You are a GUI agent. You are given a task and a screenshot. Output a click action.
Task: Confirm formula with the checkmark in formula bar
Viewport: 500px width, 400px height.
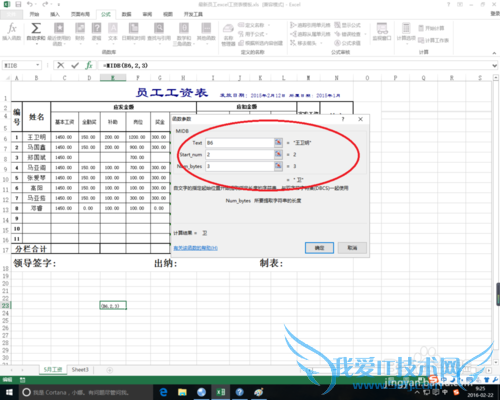coord(75,65)
